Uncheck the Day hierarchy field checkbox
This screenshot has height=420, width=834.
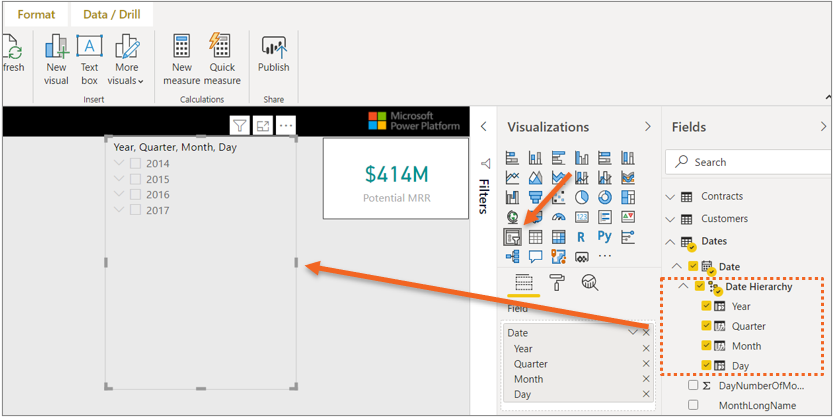(706, 365)
